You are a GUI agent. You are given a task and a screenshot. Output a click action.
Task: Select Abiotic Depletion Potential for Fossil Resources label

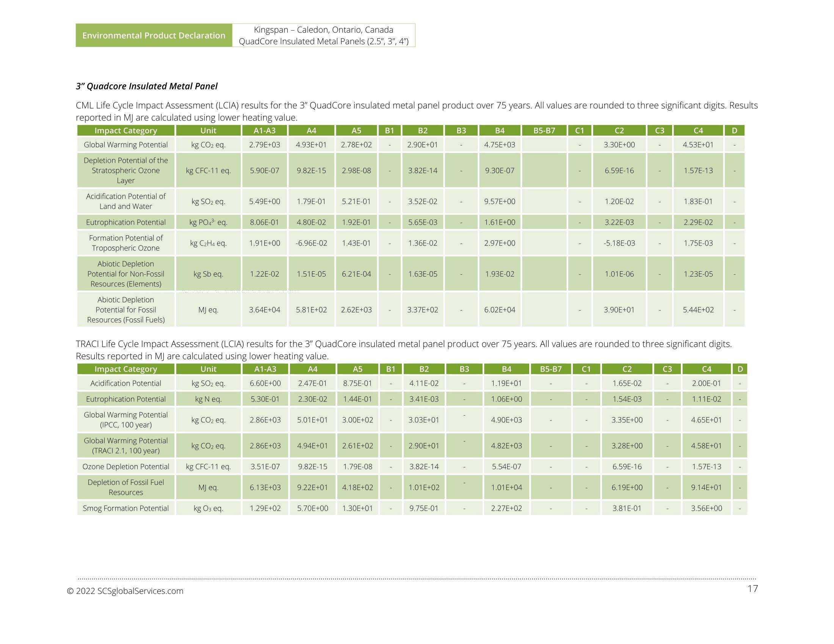click(x=125, y=310)
